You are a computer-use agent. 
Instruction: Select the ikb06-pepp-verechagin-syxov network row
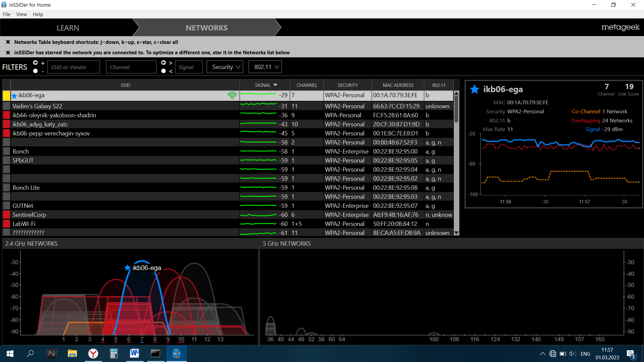[x=228, y=133]
